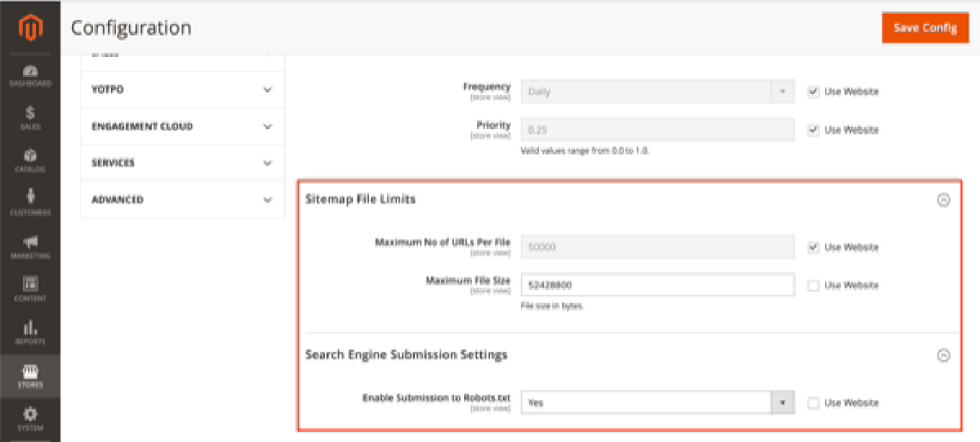Toggle Use Website for Maximum No of URLs
980x442 pixels.
tap(814, 247)
